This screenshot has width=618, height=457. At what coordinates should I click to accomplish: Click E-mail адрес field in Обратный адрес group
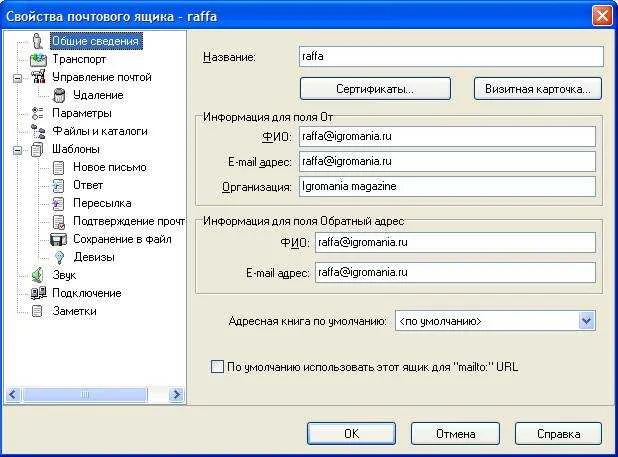[x=455, y=272]
